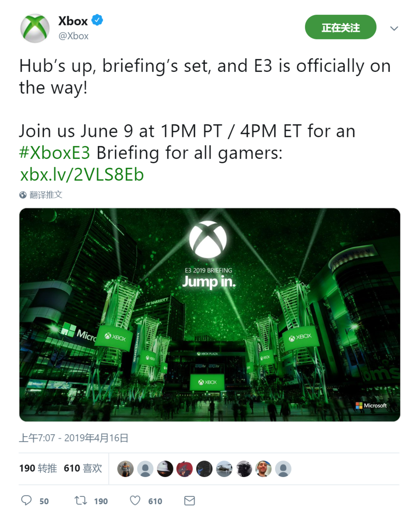Click the globe translate tweet icon
Viewport: 420px width, 524px height.
click(23, 195)
